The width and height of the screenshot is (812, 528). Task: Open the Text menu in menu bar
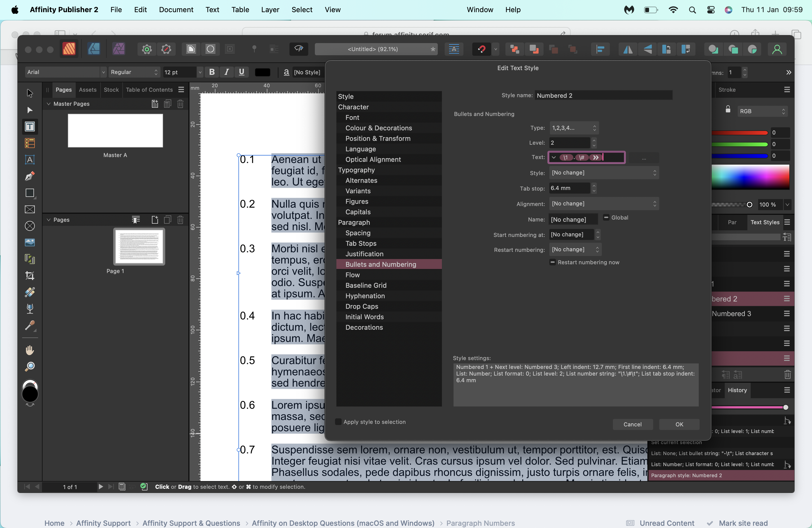point(212,10)
